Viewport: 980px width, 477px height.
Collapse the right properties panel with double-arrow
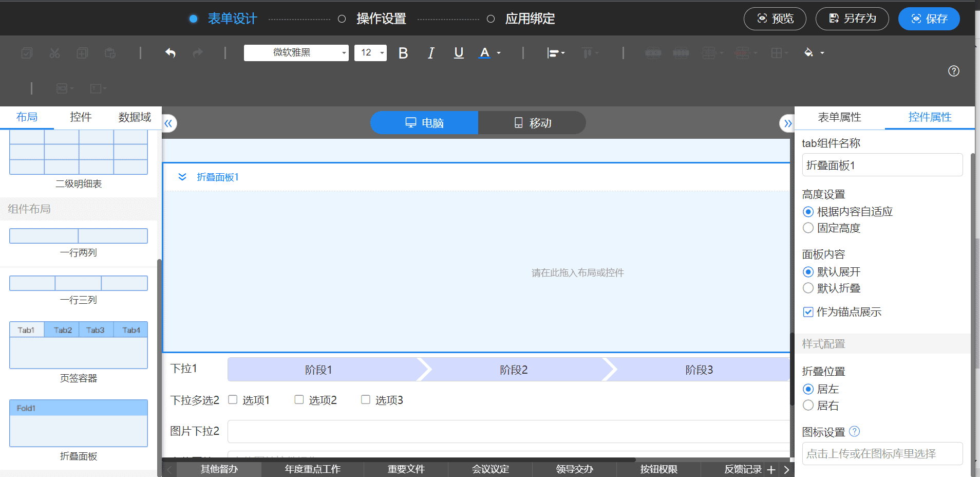[x=787, y=123]
